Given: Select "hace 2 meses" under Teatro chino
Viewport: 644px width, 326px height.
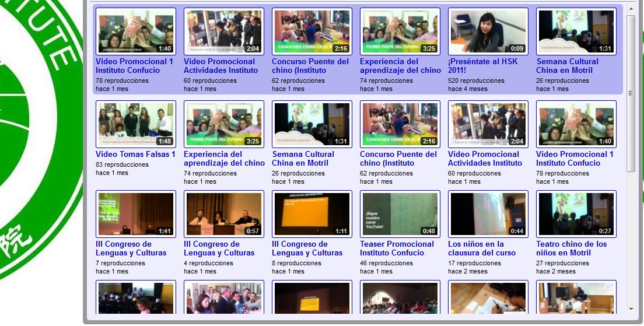Looking at the screenshot, I should pos(556,272).
